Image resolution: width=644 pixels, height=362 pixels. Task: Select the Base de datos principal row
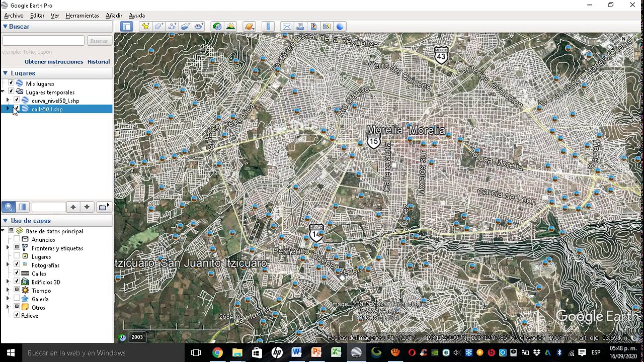point(54,231)
